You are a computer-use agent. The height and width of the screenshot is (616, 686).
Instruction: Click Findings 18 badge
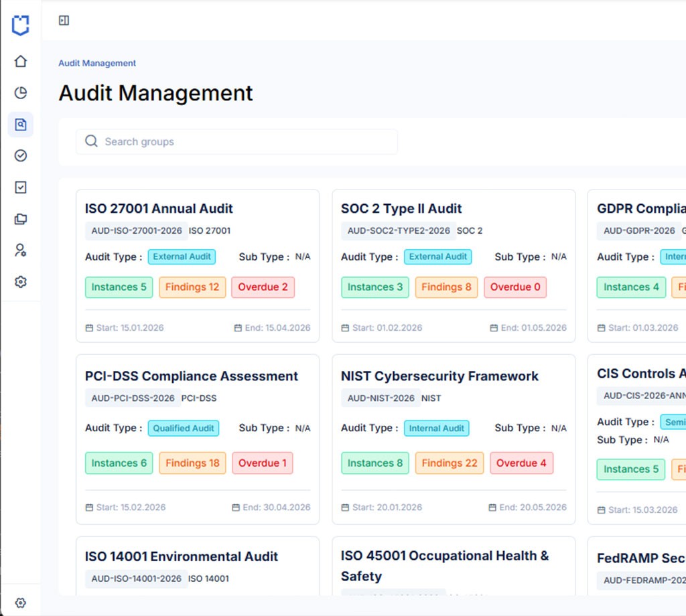click(x=192, y=463)
